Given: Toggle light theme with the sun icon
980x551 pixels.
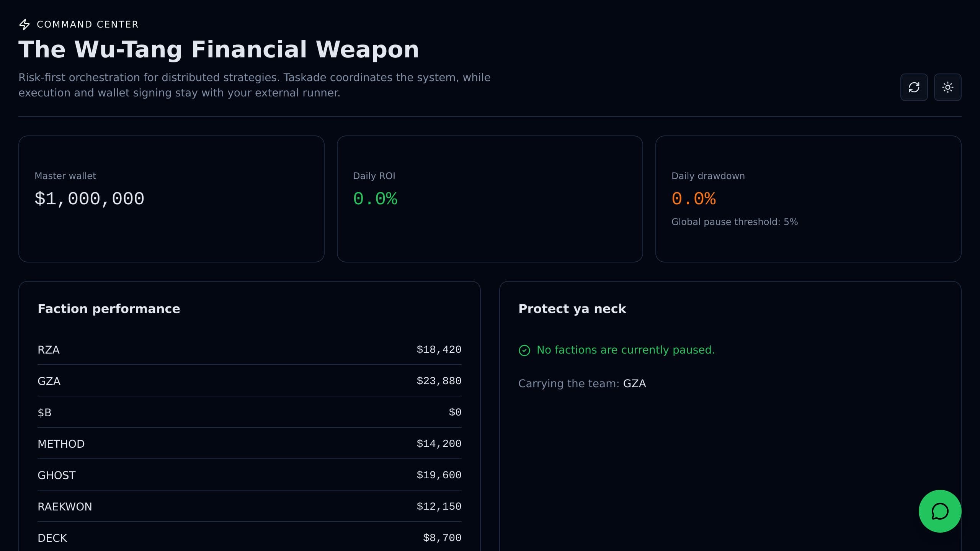Looking at the screenshot, I should (x=947, y=87).
